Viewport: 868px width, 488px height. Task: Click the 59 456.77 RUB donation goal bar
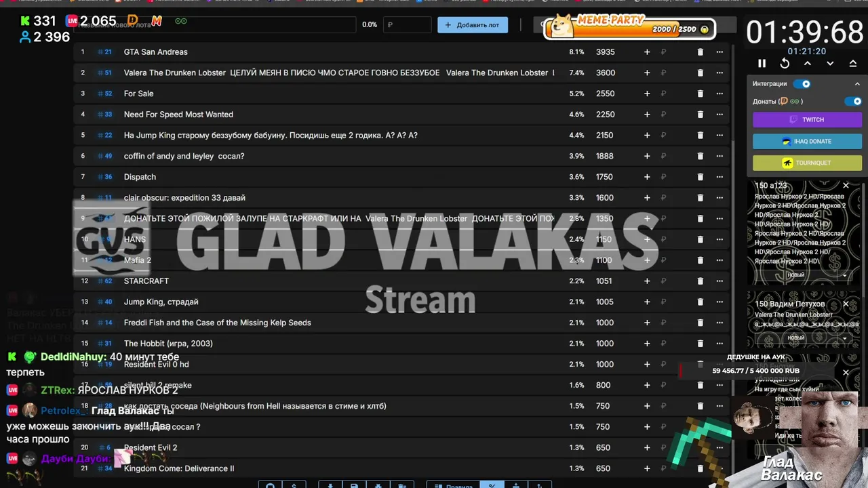[x=756, y=371]
